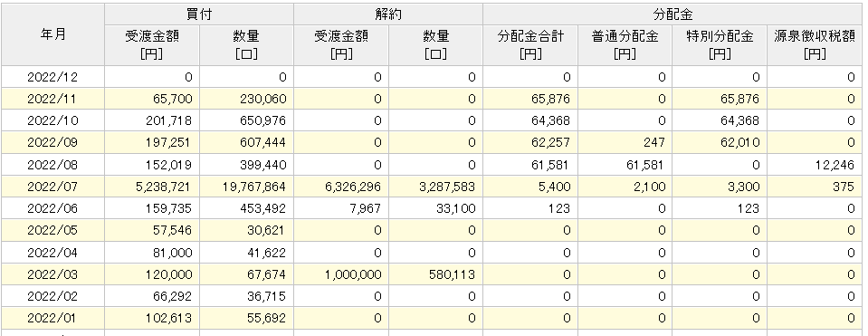Viewport: 868px width, 336px height.
Task: Click purchase amount 65,700 cell
Action: pos(152,99)
